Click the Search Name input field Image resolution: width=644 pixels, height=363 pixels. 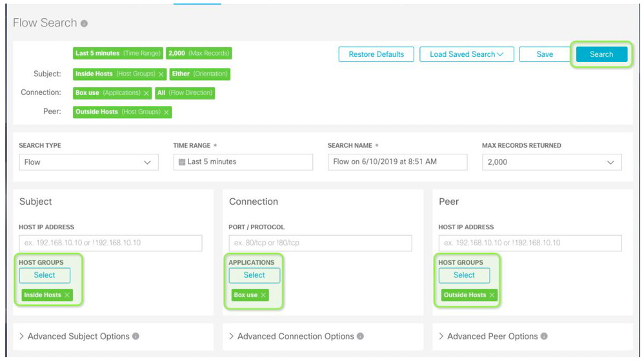coord(397,162)
